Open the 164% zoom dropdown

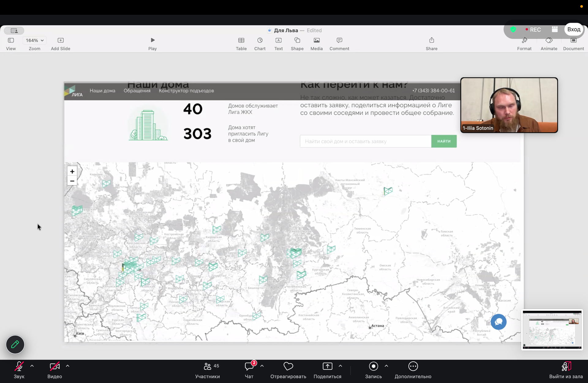pos(34,40)
